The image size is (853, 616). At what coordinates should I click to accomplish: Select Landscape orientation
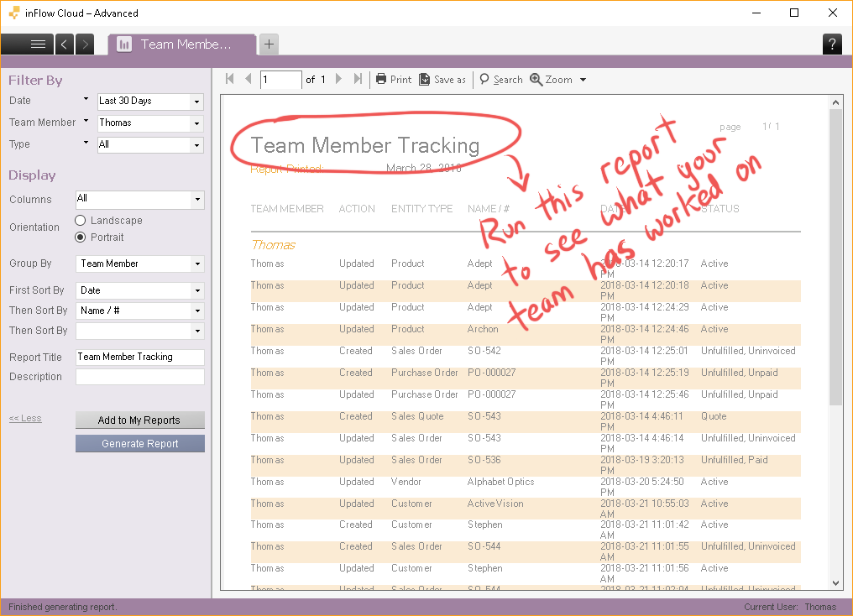81,220
